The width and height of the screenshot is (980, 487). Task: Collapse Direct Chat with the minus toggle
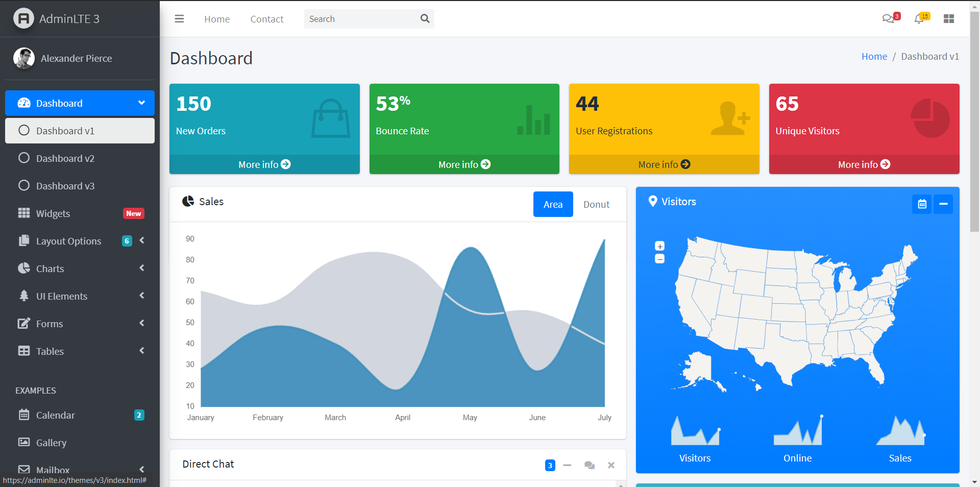(x=567, y=465)
